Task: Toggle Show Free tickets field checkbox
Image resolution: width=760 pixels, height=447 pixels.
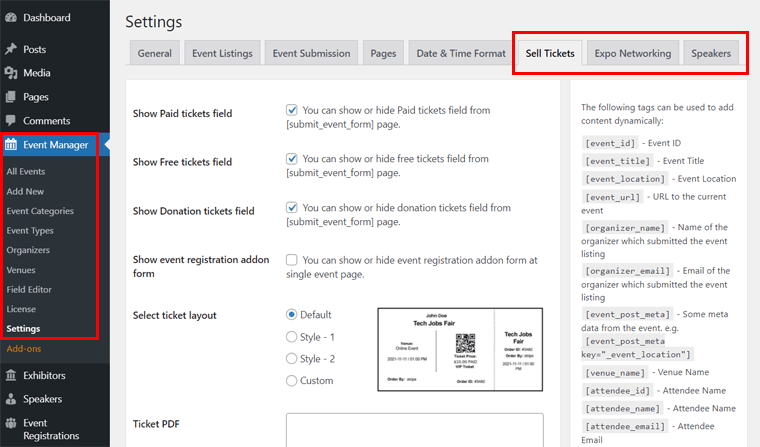Action: pyautogui.click(x=292, y=158)
